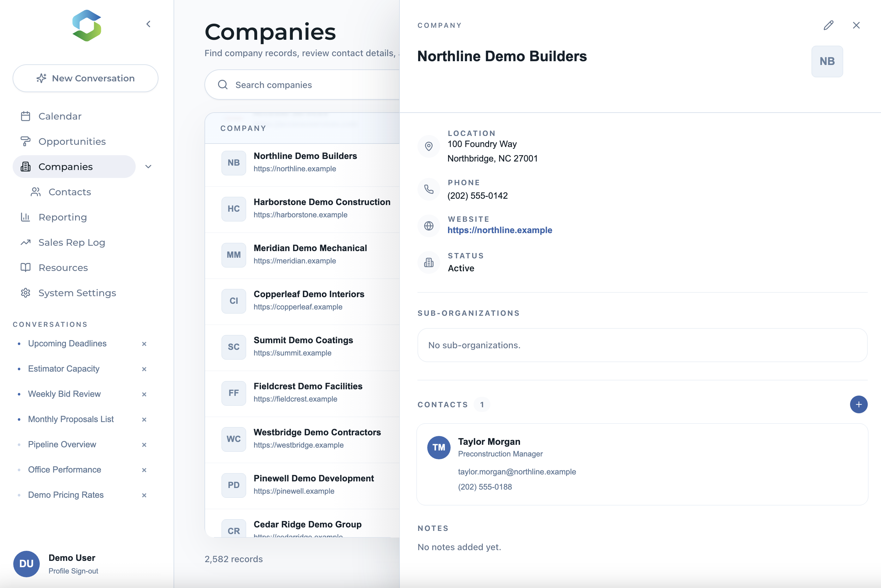Click the status building icon
This screenshot has width=881, height=588.
tap(429, 262)
